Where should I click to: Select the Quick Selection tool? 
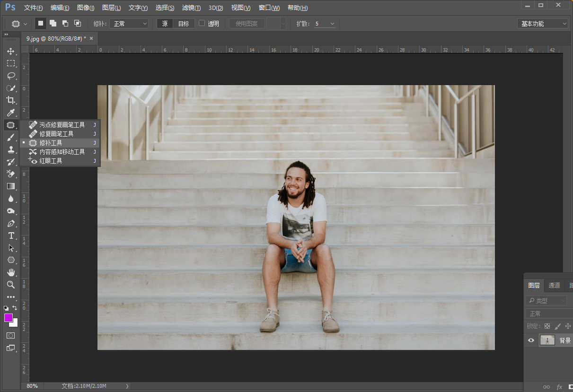tap(10, 88)
